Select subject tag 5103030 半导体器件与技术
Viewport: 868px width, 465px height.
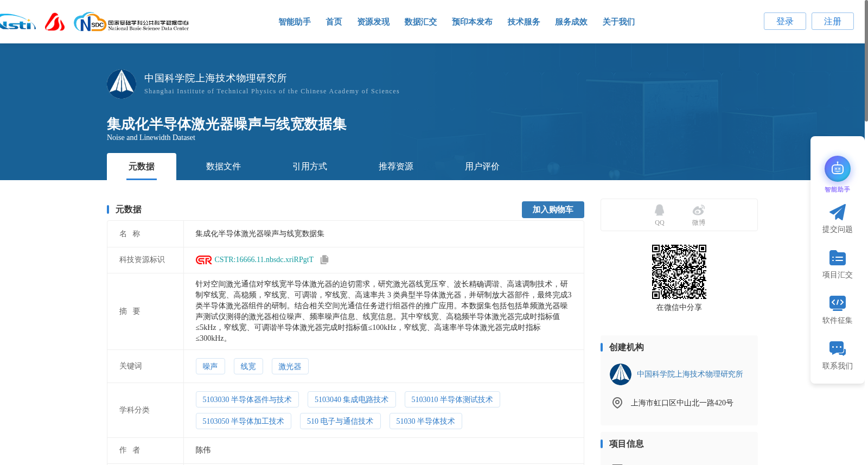(x=247, y=399)
